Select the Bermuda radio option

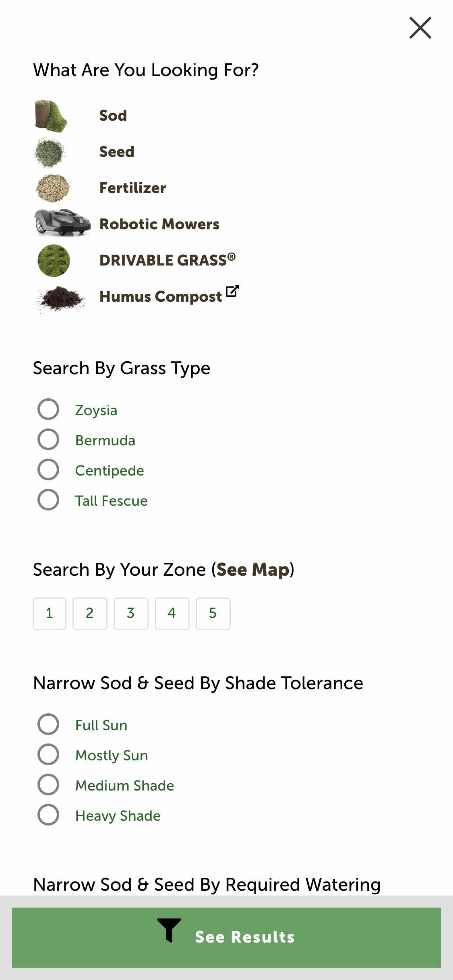[48, 440]
